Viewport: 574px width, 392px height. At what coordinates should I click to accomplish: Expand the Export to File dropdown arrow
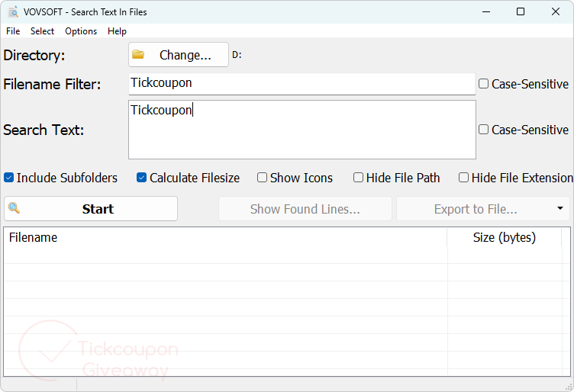point(560,208)
